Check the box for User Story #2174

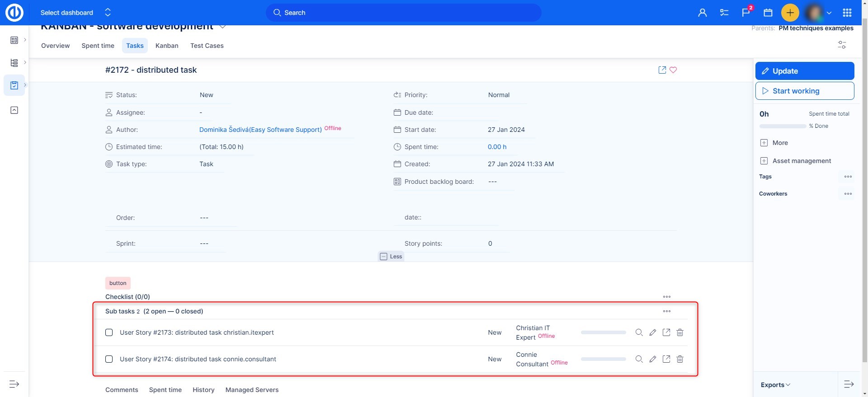tap(109, 359)
